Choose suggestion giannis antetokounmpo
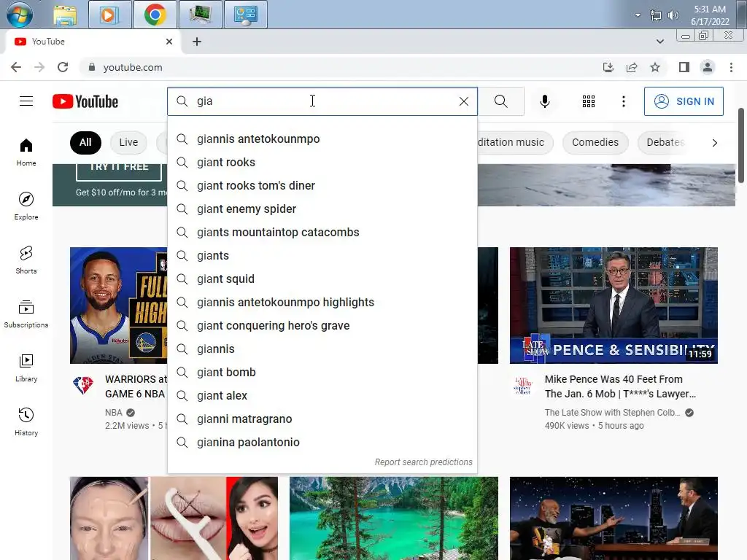Viewport: 747px width, 560px height. click(322, 139)
